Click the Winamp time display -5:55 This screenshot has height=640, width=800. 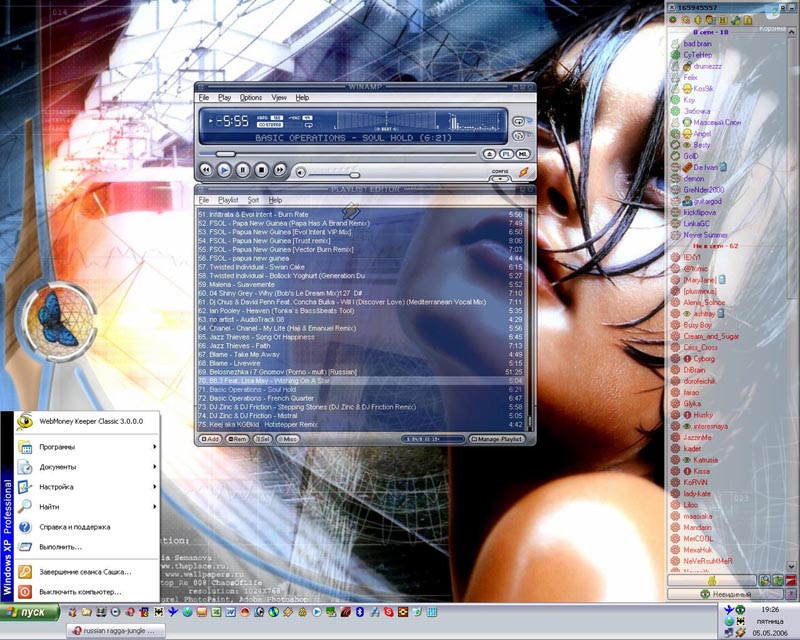pyautogui.click(x=233, y=121)
